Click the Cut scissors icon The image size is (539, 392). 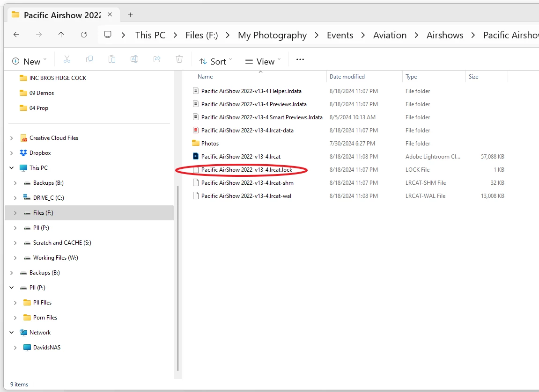[66, 59]
